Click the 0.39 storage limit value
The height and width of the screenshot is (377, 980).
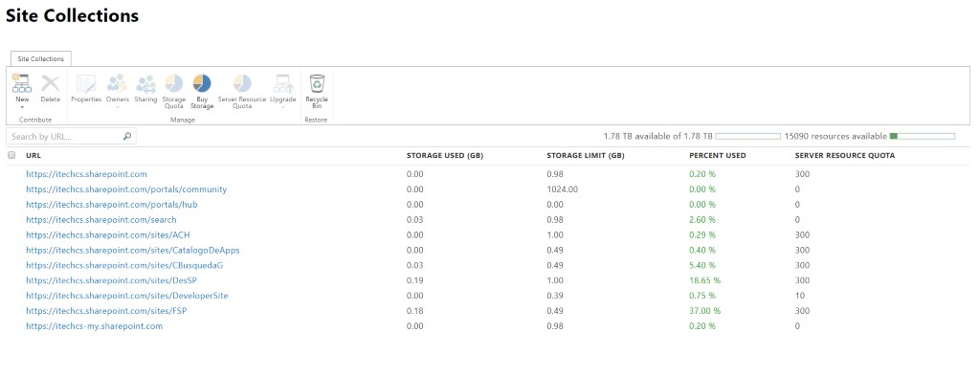tap(555, 296)
